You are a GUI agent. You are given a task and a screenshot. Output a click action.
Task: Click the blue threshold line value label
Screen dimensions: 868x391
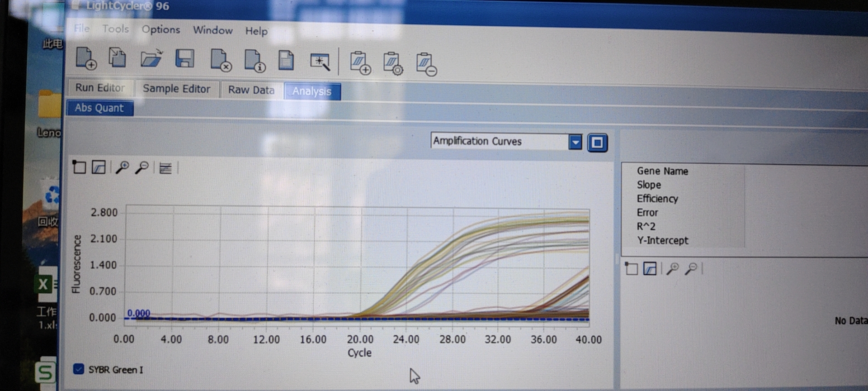(x=138, y=313)
